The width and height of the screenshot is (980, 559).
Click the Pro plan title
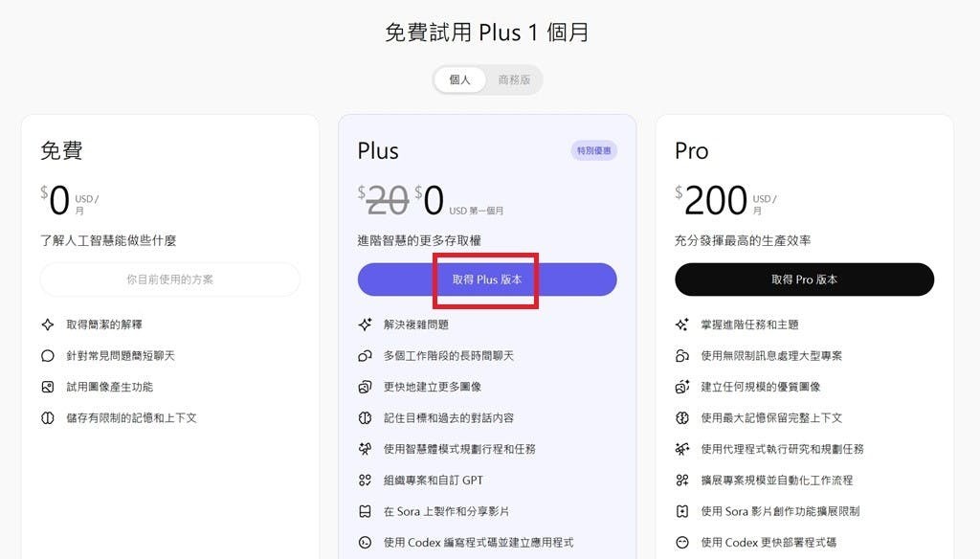tap(691, 151)
